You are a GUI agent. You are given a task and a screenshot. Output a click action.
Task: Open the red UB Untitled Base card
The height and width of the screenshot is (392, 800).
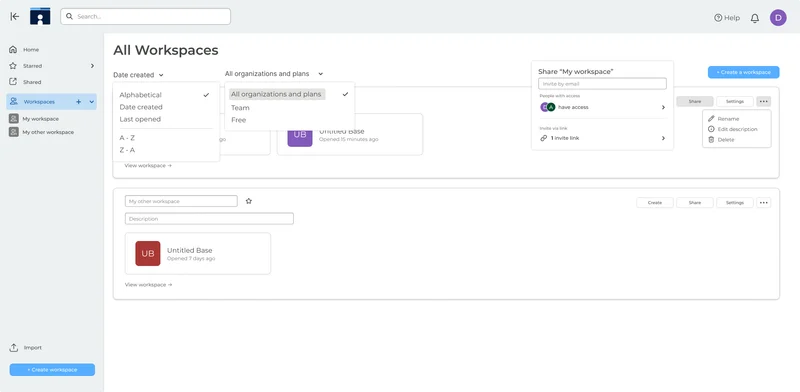tap(198, 254)
